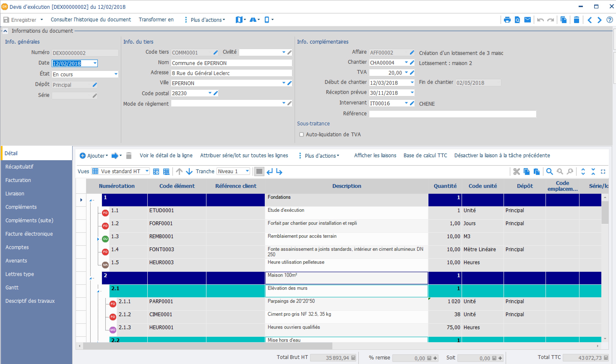Image resolution: width=616 pixels, height=364 pixels.
Task: Switch to the Récapitulatif tab
Action: (x=19, y=167)
